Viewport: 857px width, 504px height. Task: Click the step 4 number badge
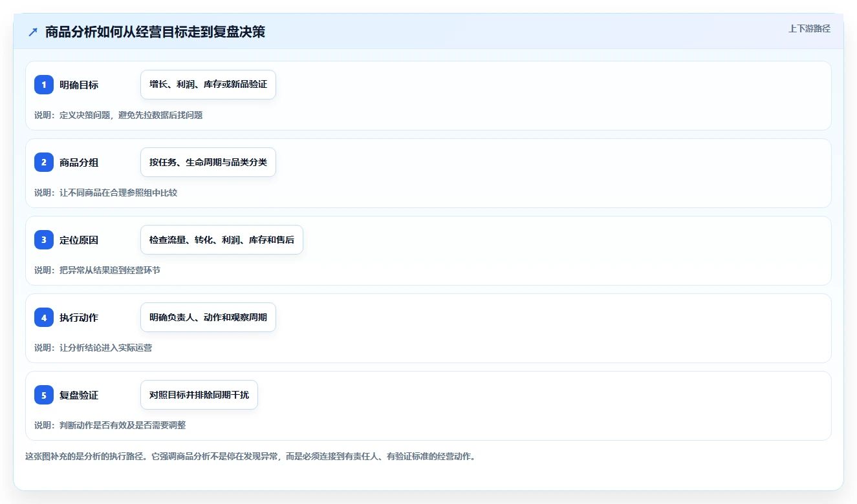(x=44, y=317)
